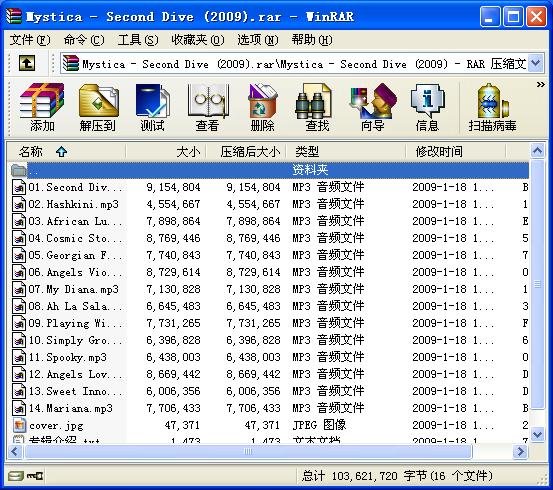This screenshot has width=553, height=490.
Task: Click vertical scrollbar down arrow
Action: pyautogui.click(x=537, y=434)
